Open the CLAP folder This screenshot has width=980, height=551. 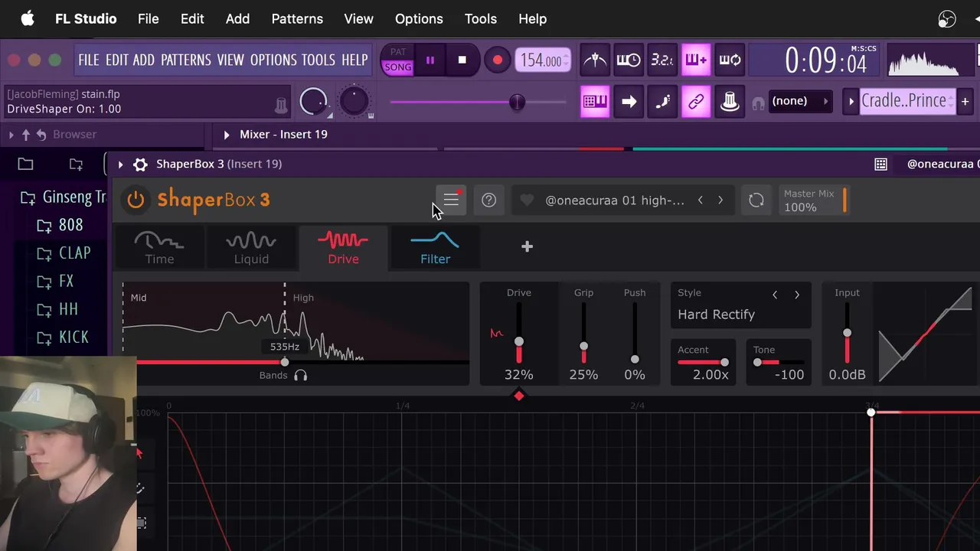(x=64, y=253)
